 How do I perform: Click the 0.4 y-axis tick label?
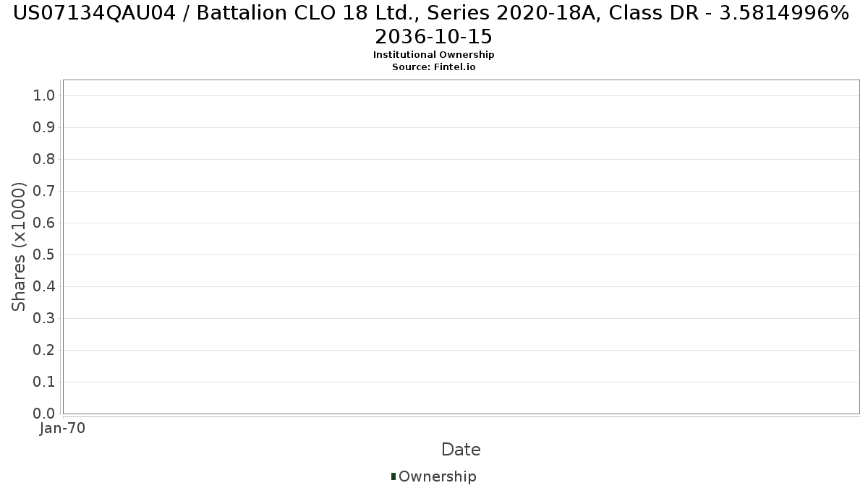pos(44,287)
